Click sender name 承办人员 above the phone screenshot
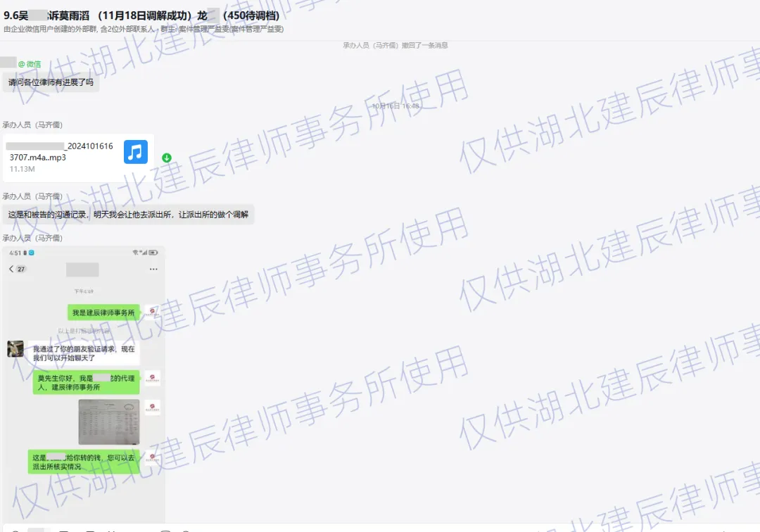 pyautogui.click(x=32, y=238)
